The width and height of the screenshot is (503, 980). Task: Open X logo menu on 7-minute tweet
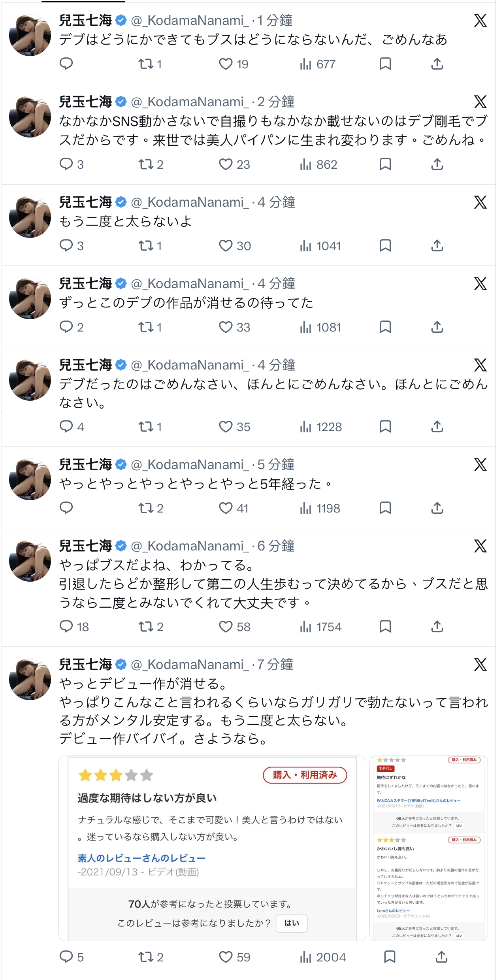click(480, 665)
